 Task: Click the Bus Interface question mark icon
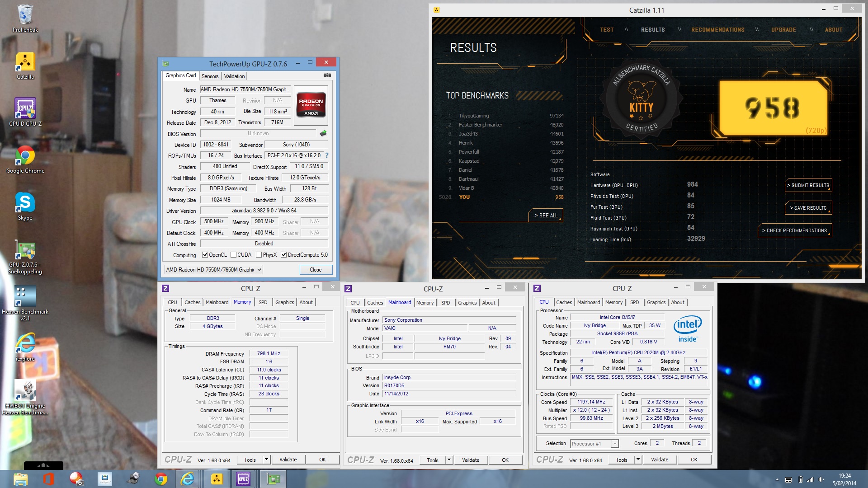(x=327, y=155)
